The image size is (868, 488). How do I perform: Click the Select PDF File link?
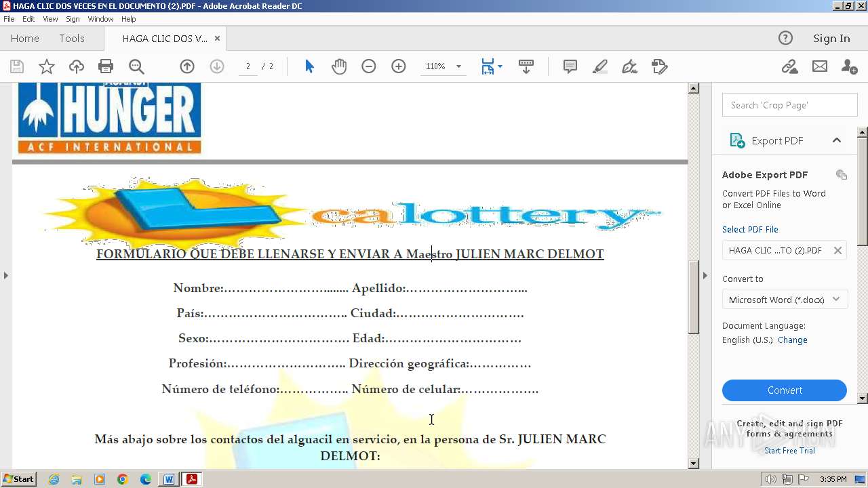[x=750, y=230]
